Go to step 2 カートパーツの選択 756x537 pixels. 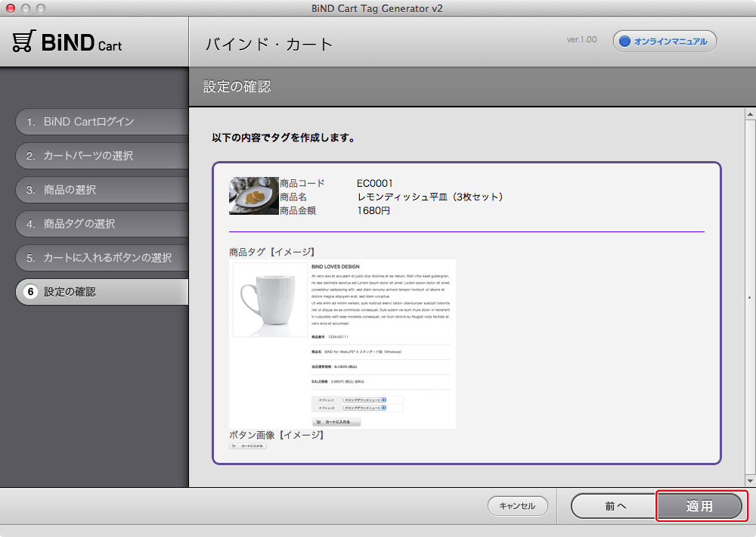pyautogui.click(x=102, y=156)
